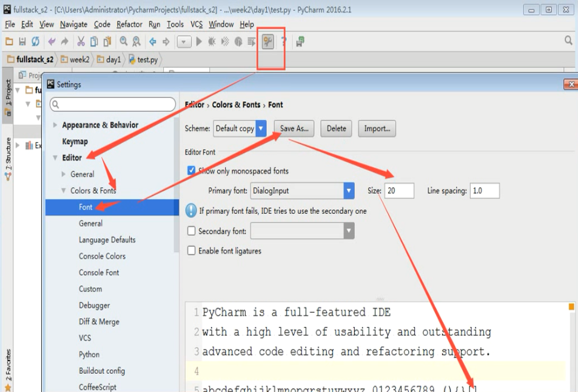Open the Structure tool window tab
Screen dimensions: 578x392
coord(8,158)
